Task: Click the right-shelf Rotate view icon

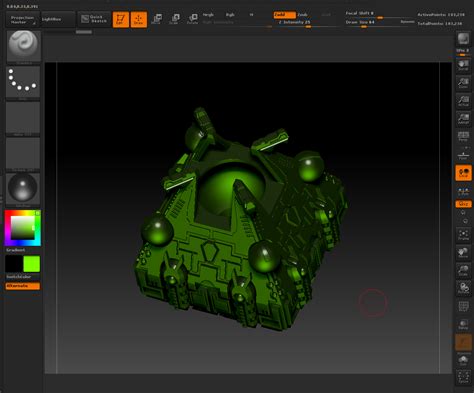Action: pos(463,288)
